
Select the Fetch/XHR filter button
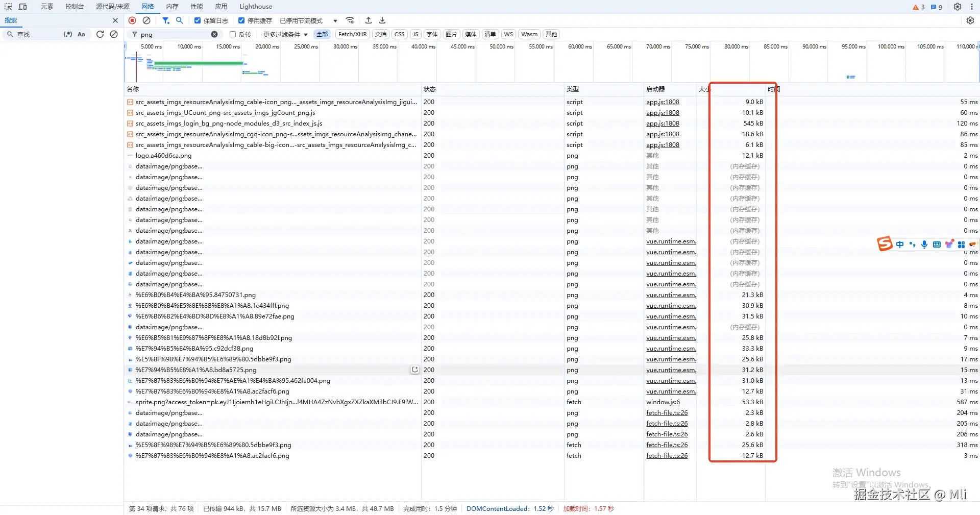point(352,34)
